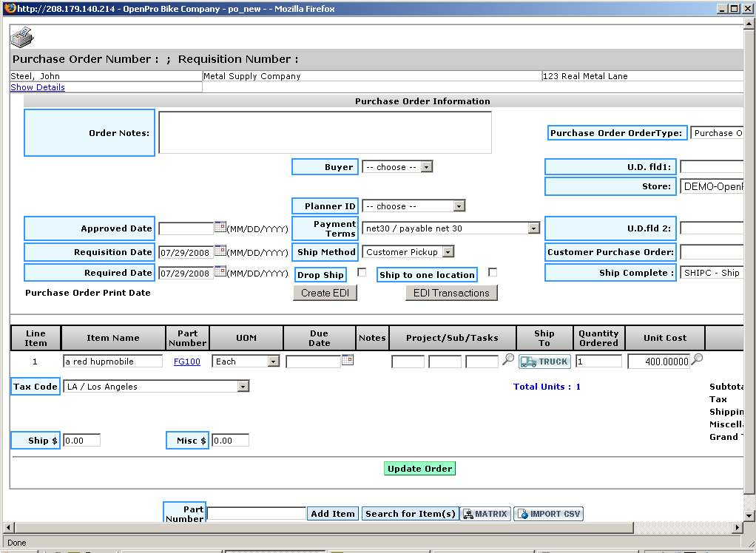Click the printer icon at top left

pos(22,37)
